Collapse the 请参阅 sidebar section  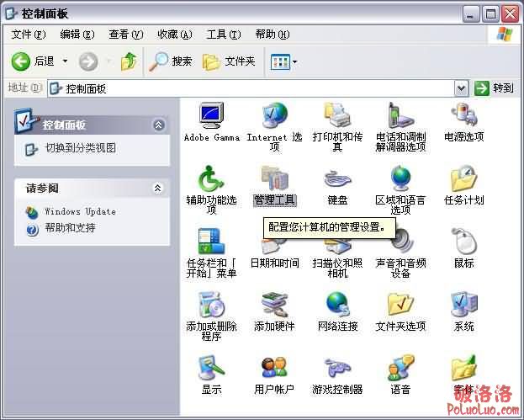point(156,189)
